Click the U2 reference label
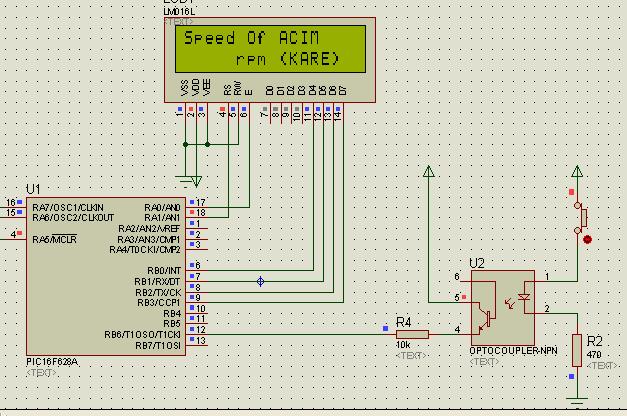Viewport: 627px width, 416px height. pyautogui.click(x=477, y=263)
